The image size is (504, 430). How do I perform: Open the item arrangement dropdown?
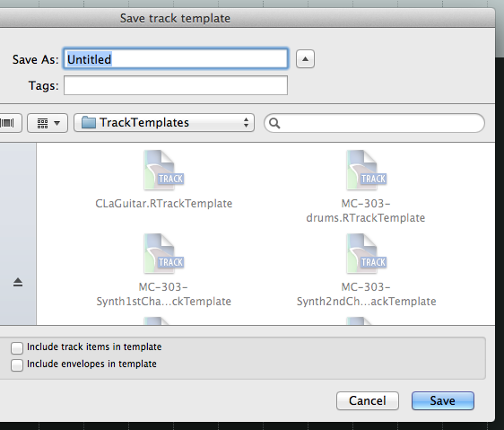tap(48, 123)
